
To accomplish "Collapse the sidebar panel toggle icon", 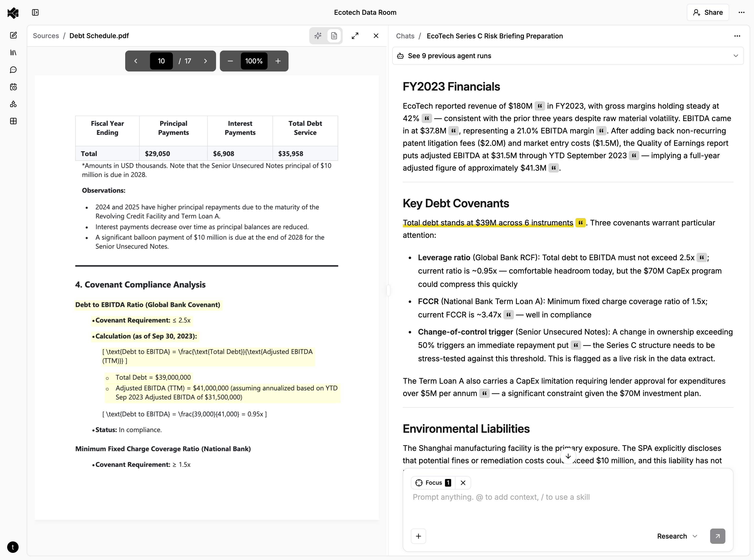I will pyautogui.click(x=35, y=13).
